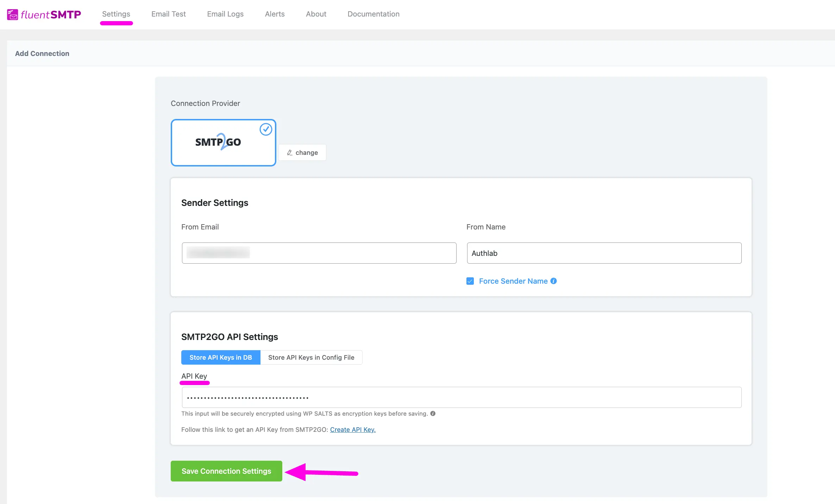This screenshot has height=504, width=835.
Task: Switch to the Alerts tab
Action: click(x=275, y=14)
